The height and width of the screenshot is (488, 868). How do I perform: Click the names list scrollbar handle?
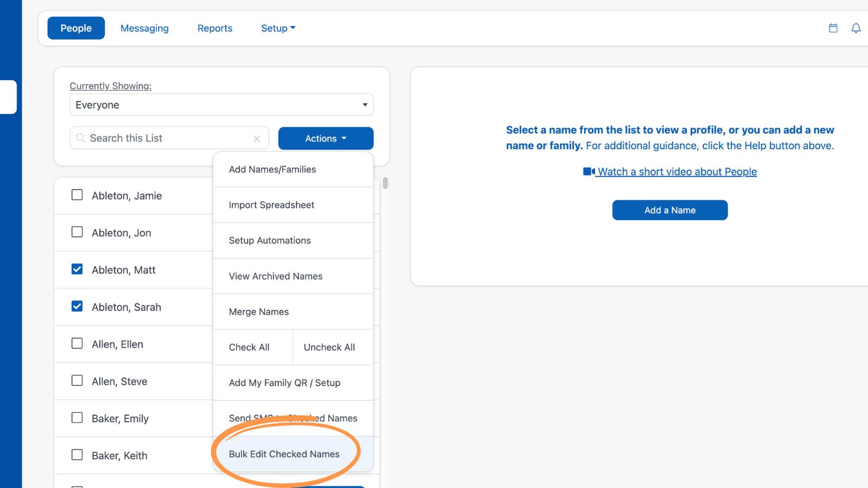pos(385,183)
